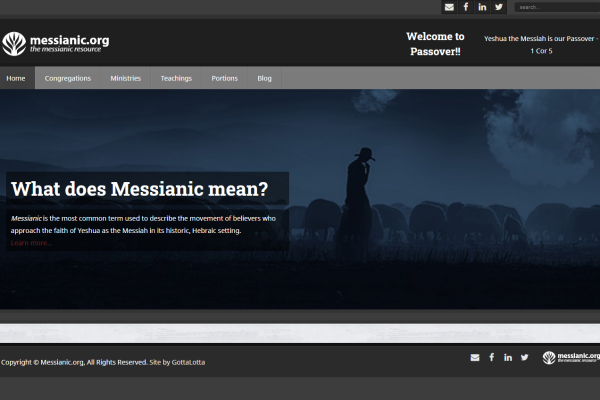Open the LinkedIn icon in top bar

[482, 7]
